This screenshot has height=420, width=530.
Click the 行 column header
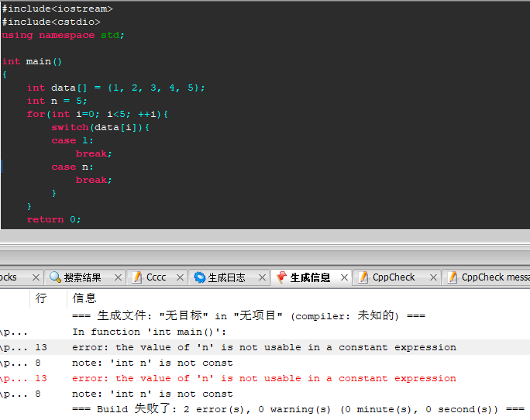click(41, 298)
